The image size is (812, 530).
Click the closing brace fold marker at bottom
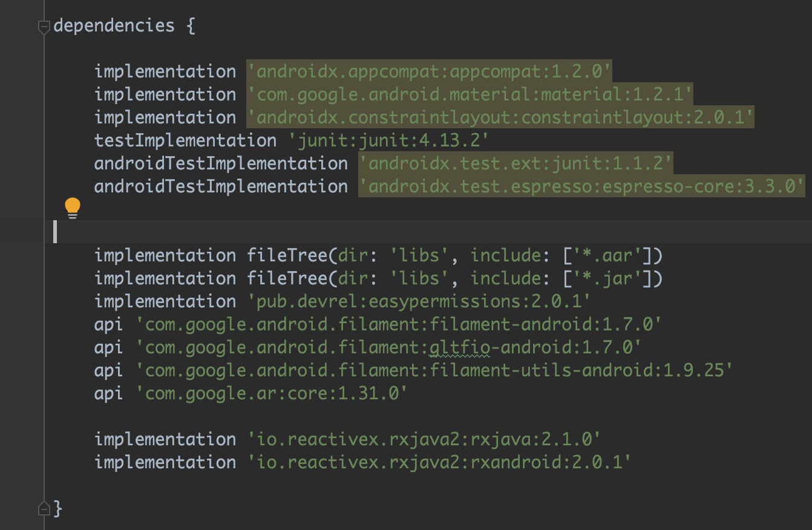[x=44, y=507]
